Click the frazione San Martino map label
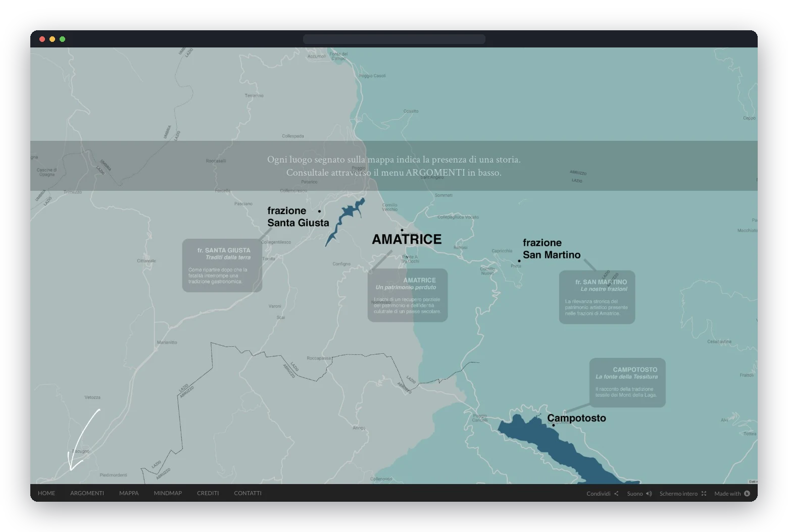The image size is (788, 532). pyautogui.click(x=552, y=249)
